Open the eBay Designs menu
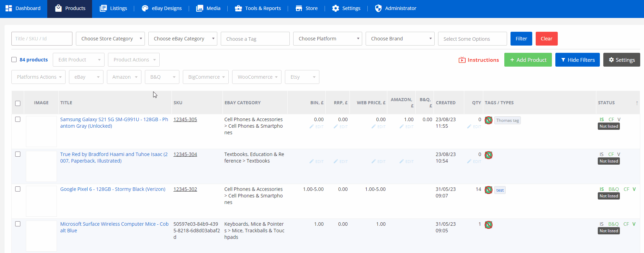The image size is (644, 253). 161,8
